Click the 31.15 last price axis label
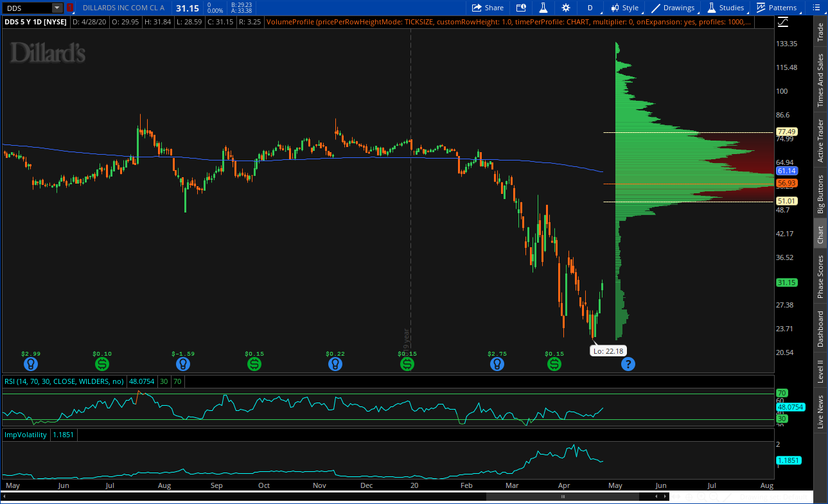This screenshot has height=504, width=828. 786,282
